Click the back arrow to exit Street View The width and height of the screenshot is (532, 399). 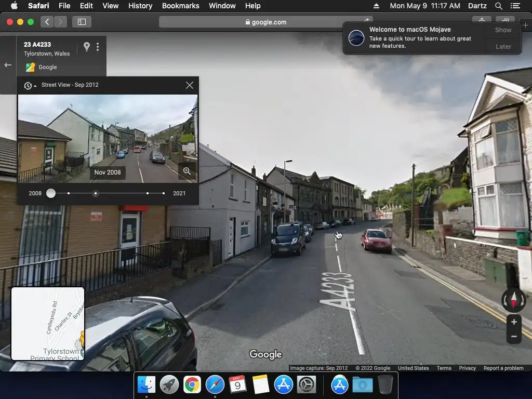click(x=8, y=65)
